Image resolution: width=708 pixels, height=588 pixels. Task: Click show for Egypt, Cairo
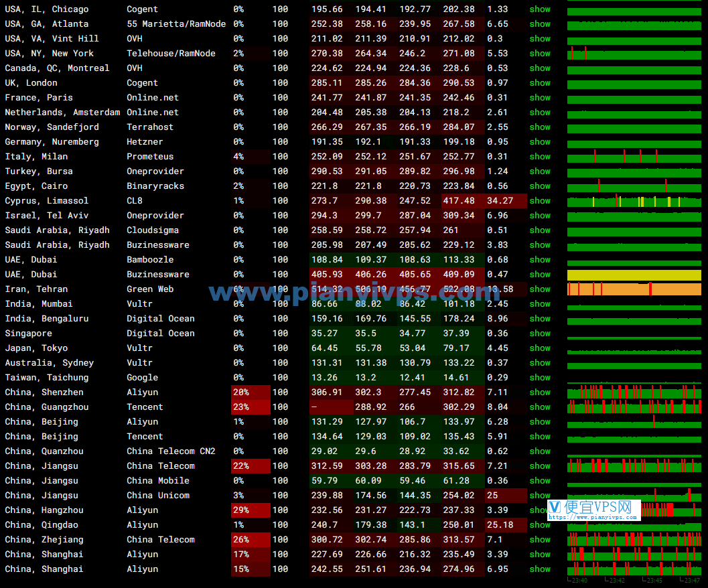point(540,186)
